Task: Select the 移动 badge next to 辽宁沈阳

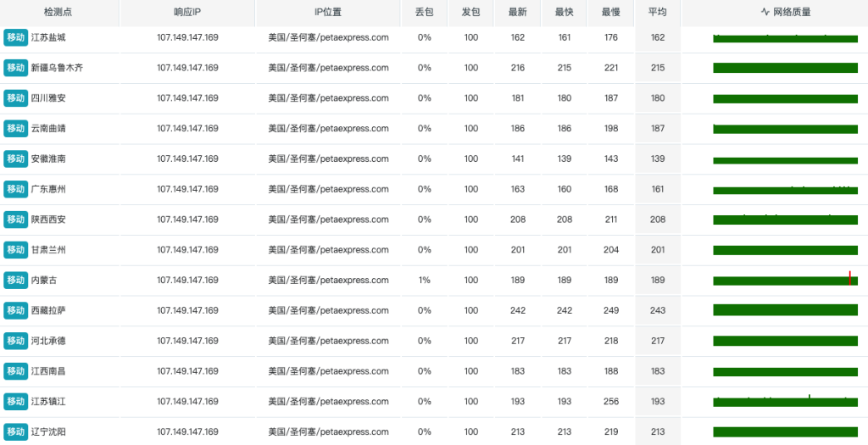Action: (15, 431)
